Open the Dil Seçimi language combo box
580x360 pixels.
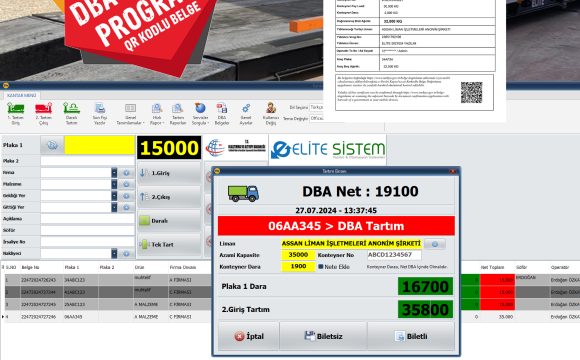(316, 107)
